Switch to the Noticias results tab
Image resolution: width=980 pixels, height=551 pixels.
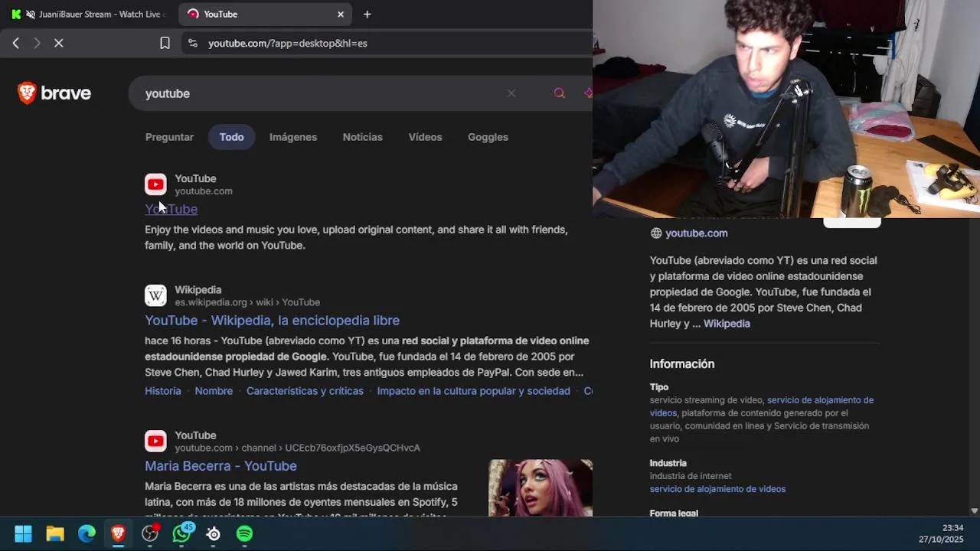tap(363, 137)
